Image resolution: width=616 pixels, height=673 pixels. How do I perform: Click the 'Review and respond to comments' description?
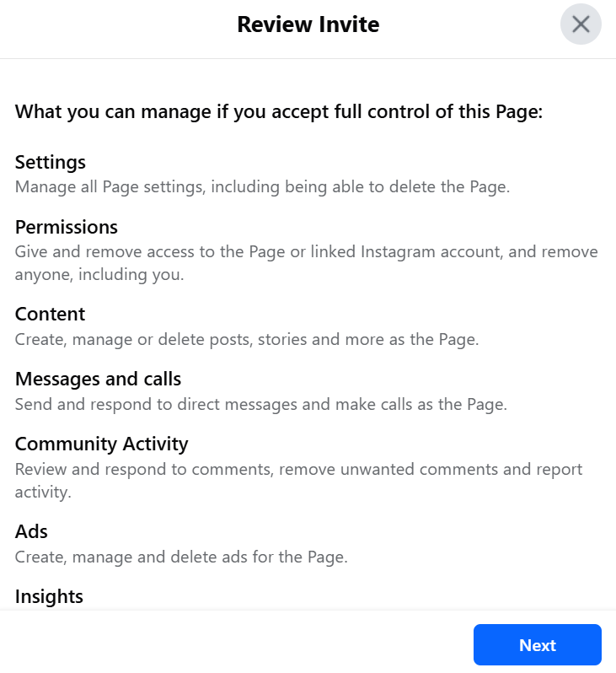pyautogui.click(x=298, y=469)
